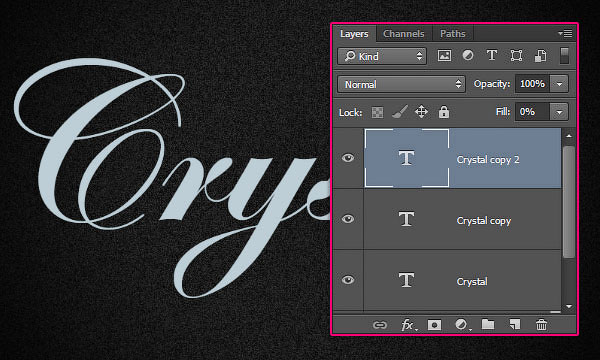Image resolution: width=600 pixels, height=360 pixels.
Task: Click the layers list scroll up arrow
Action: pos(569,136)
